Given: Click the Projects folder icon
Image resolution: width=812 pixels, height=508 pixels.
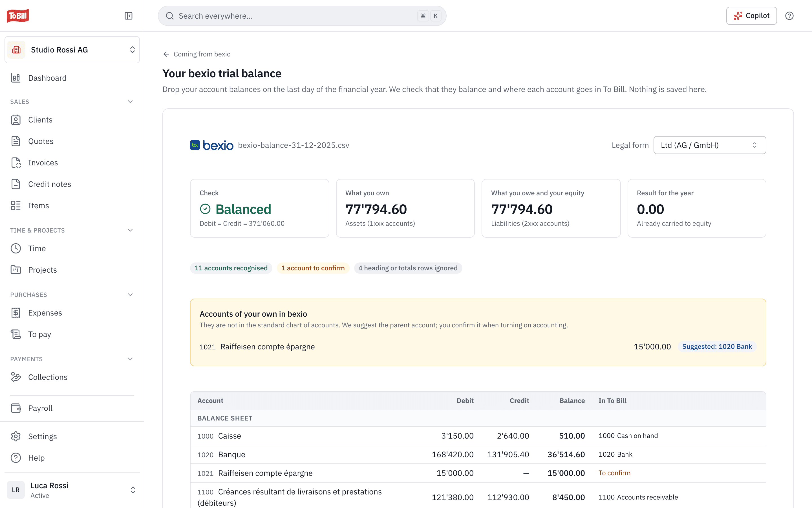Looking at the screenshot, I should coord(16,270).
